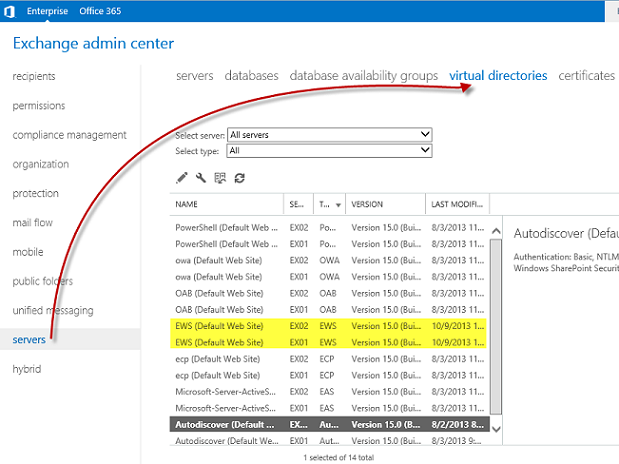Select Autodiscover (Default We... EX01 row

330,441
